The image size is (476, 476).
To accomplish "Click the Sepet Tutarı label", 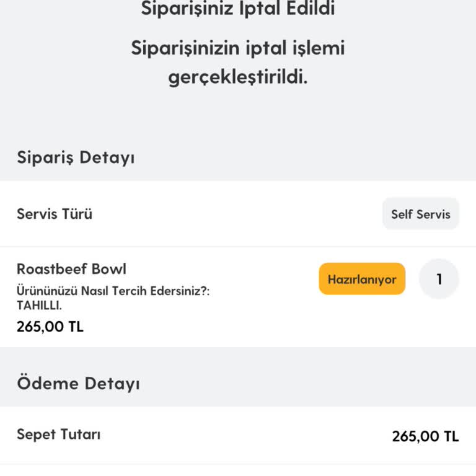I will (59, 434).
